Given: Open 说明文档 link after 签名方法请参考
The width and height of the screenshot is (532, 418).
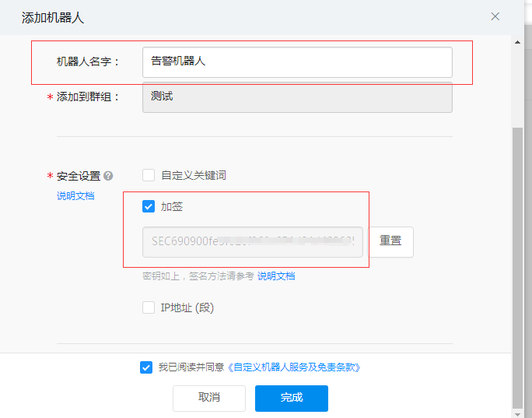Looking at the screenshot, I should (x=276, y=276).
